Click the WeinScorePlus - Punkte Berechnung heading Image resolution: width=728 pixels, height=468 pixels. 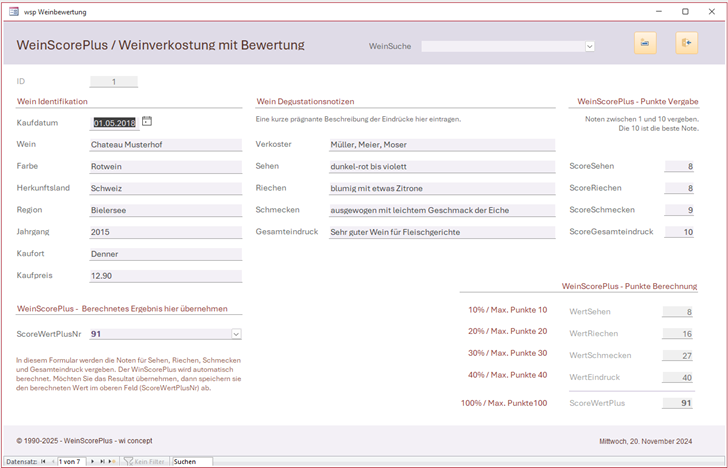click(630, 286)
